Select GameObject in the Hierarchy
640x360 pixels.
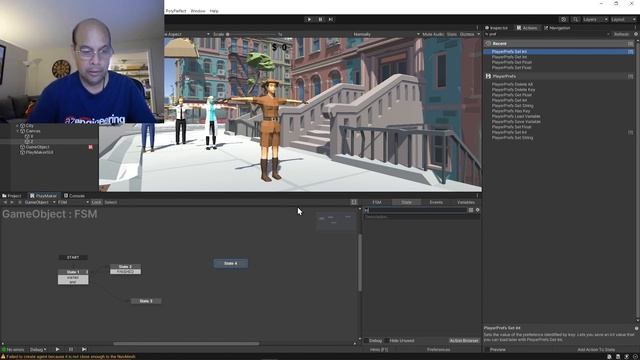(x=37, y=147)
